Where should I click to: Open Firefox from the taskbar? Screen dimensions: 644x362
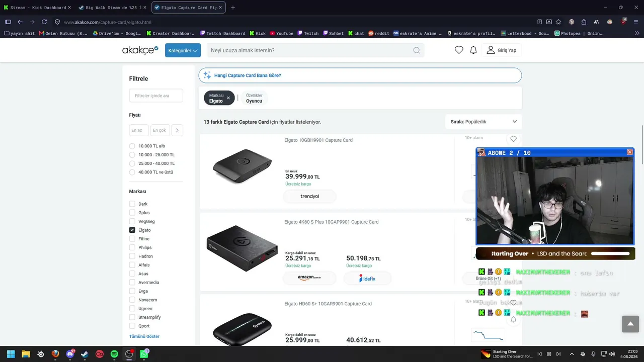55,354
